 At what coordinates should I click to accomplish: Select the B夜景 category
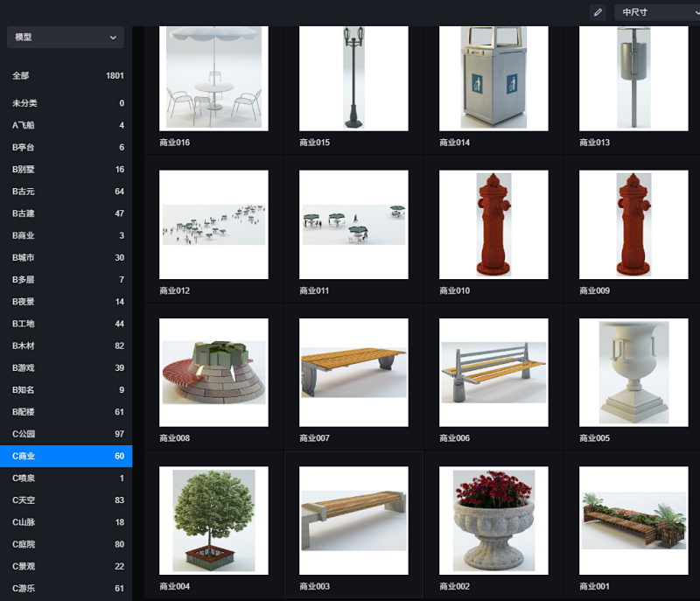pos(66,302)
